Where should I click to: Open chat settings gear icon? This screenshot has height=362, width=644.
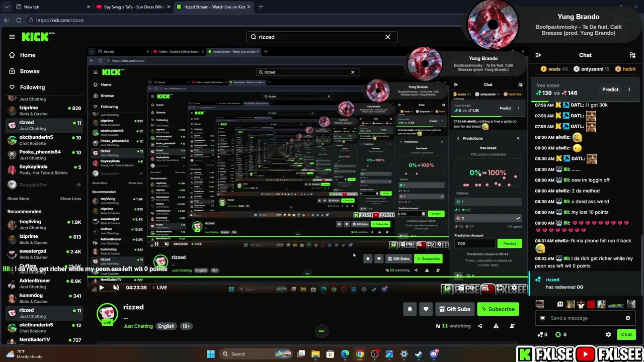pyautogui.click(x=608, y=334)
